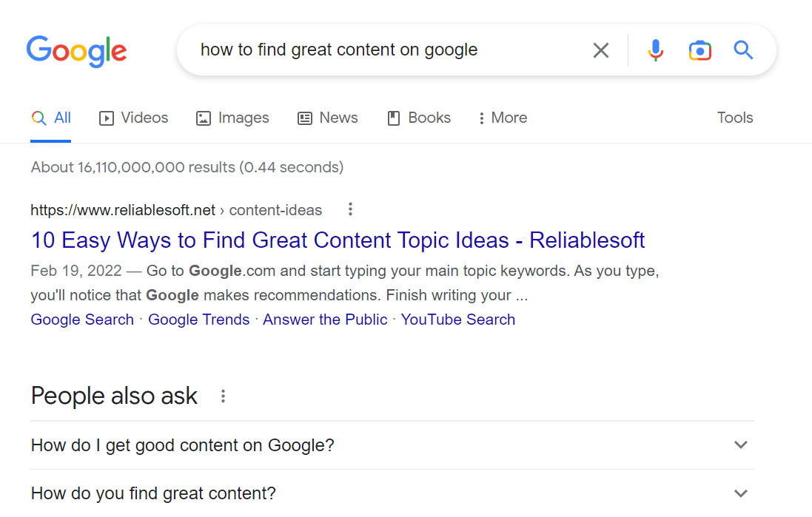Screen dimensions: 812x517
Task: Switch to the Videos tab
Action: click(x=134, y=118)
